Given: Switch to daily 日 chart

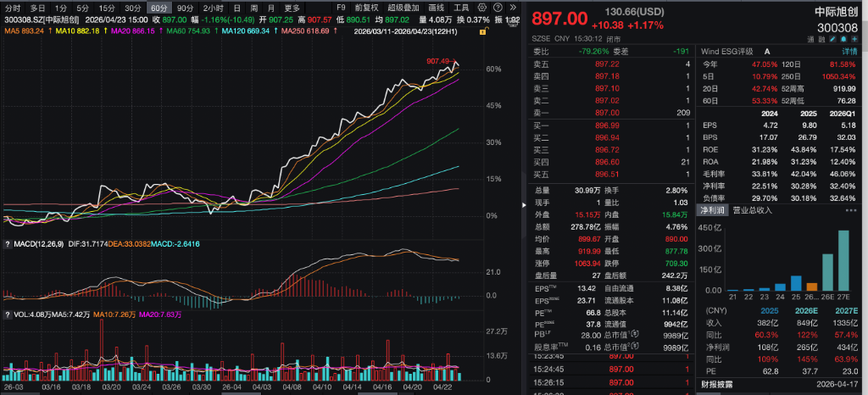Looking at the screenshot, I should [237, 8].
